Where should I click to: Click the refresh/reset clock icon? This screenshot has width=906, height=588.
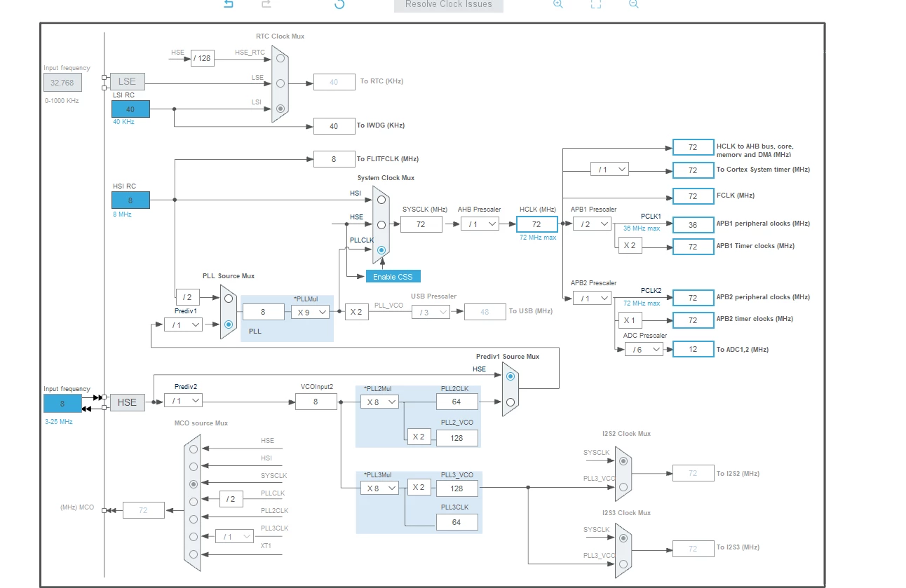click(339, 4)
